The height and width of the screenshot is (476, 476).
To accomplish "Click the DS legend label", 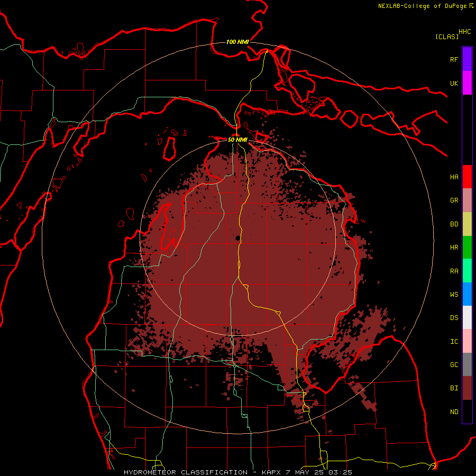I will tap(454, 318).
